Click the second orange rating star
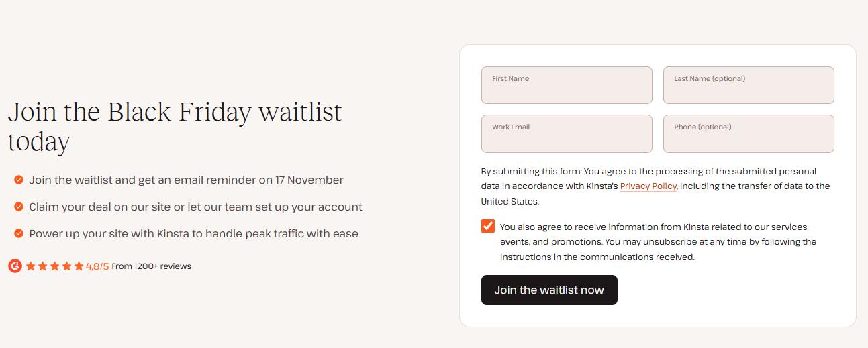868x348 pixels. pyautogui.click(x=43, y=266)
